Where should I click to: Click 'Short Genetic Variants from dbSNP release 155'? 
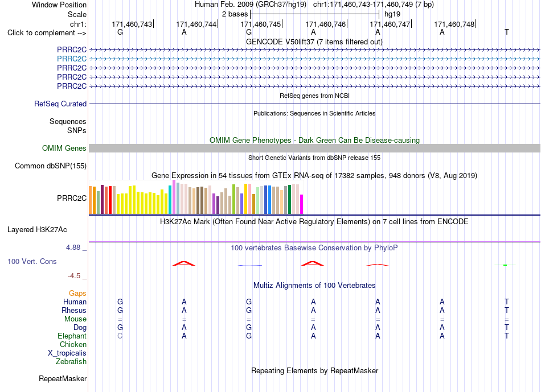pos(314,158)
